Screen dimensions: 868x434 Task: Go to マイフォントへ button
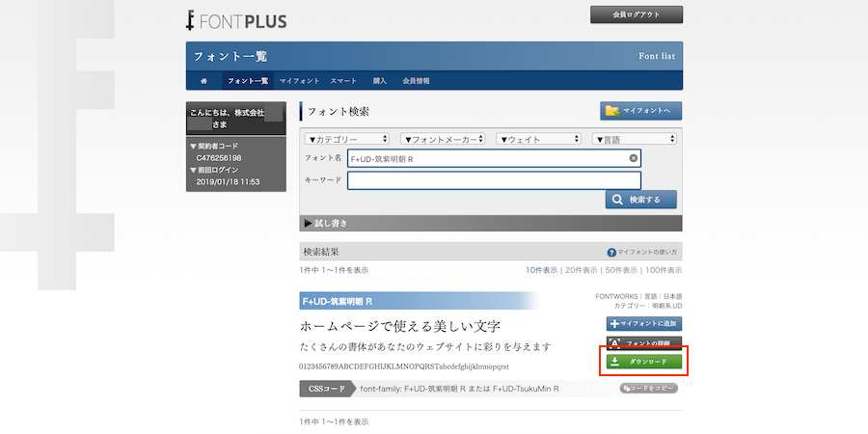pyautogui.click(x=641, y=111)
